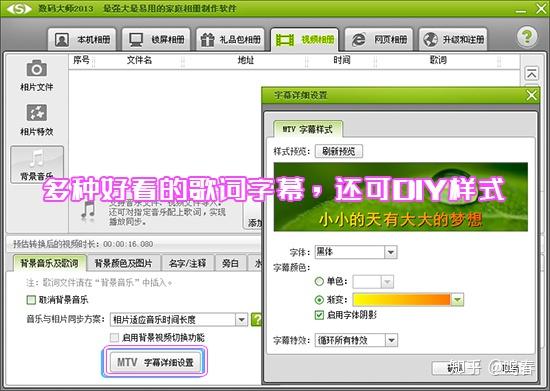The image size is (550, 391).
Task: Select the 渐变 radio button
Action: point(319,300)
